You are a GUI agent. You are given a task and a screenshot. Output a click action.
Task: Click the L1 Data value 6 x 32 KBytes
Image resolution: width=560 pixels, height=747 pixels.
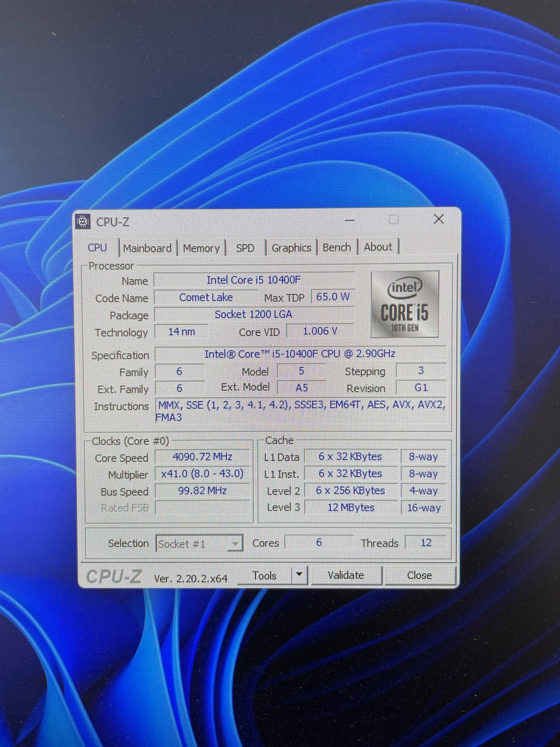point(351,457)
